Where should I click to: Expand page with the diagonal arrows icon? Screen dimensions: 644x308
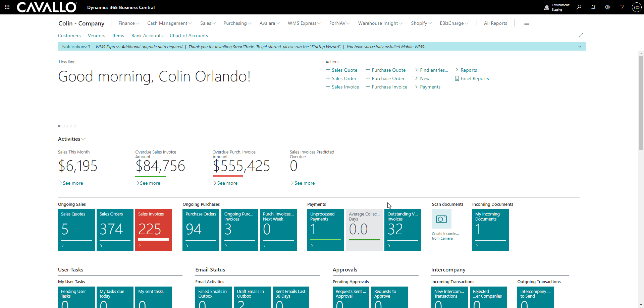click(581, 35)
